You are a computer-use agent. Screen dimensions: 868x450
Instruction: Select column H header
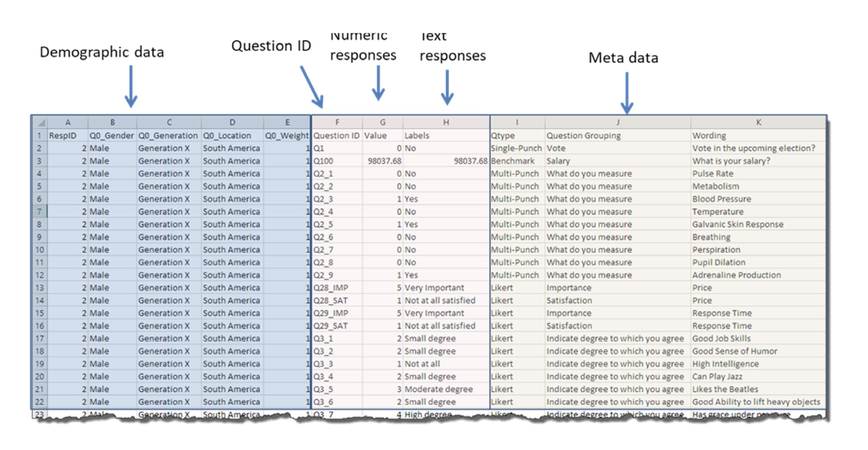click(x=446, y=123)
